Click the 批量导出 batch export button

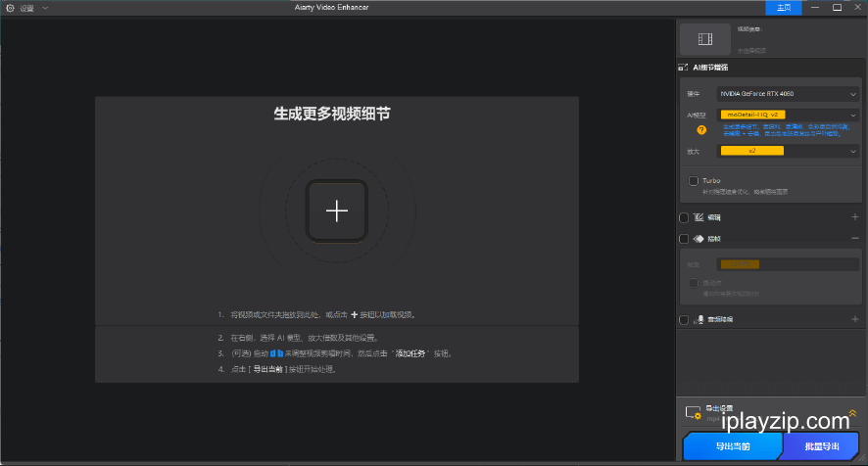tap(822, 446)
